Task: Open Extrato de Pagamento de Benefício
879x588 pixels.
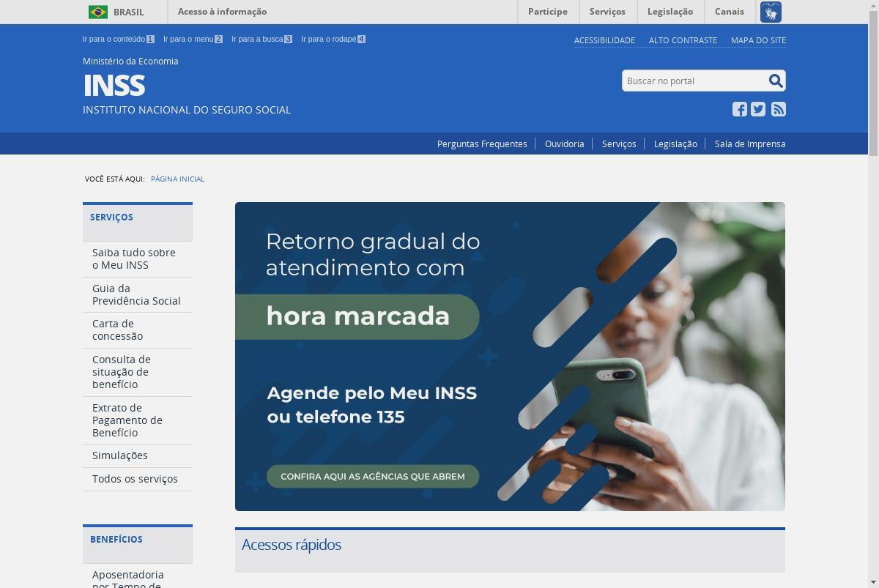Action: pos(138,420)
